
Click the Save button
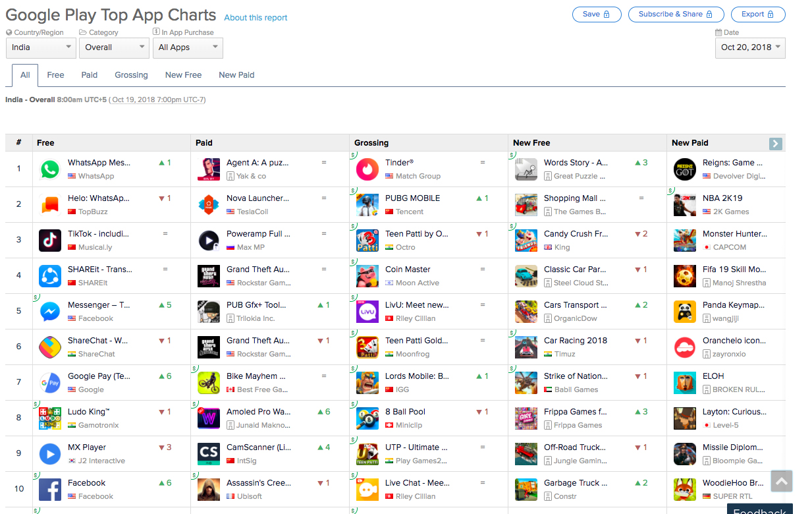coord(597,14)
